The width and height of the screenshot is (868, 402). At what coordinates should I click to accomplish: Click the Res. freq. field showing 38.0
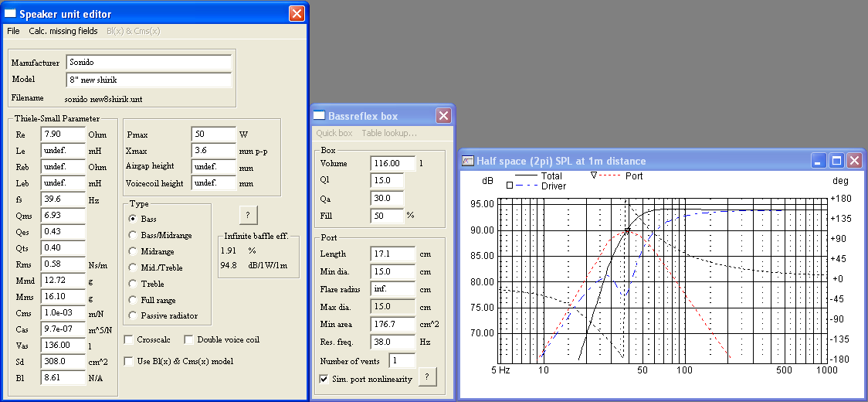pos(393,342)
